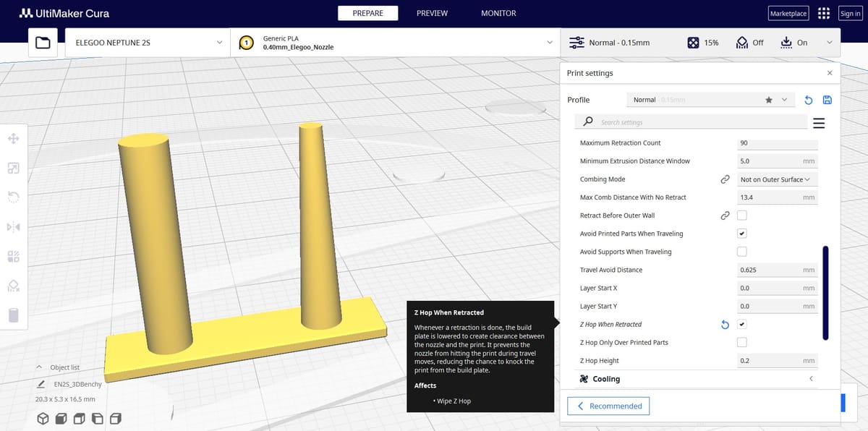This screenshot has height=431, width=868.
Task: Select EN2S_3DBenchy in object list
Action: (78, 384)
